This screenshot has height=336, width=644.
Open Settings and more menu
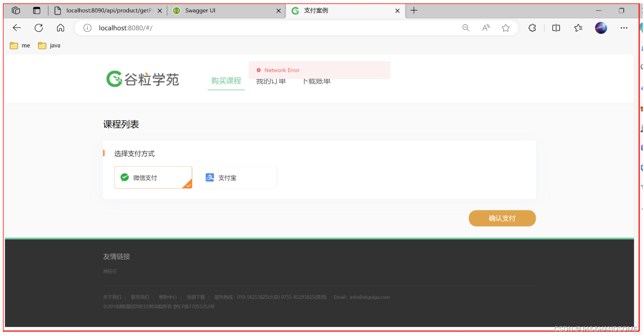tap(624, 28)
